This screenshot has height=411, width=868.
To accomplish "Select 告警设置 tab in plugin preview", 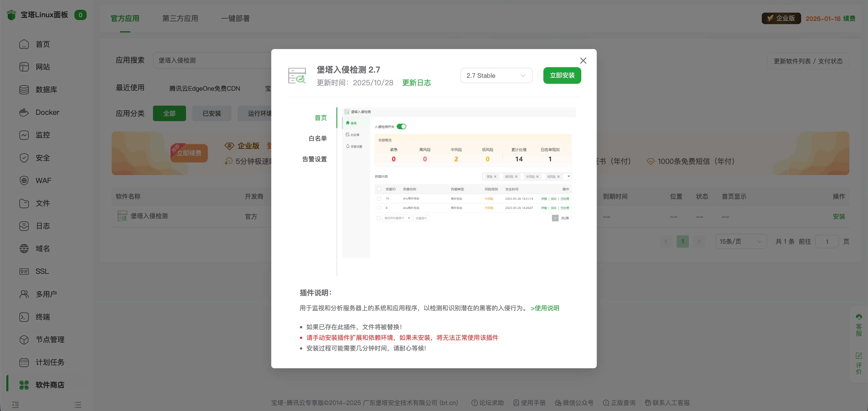I will pos(314,159).
